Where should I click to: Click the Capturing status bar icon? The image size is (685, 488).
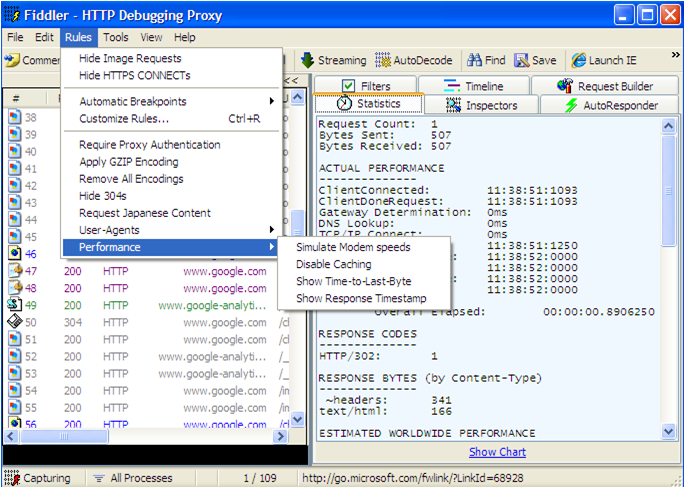(12, 478)
